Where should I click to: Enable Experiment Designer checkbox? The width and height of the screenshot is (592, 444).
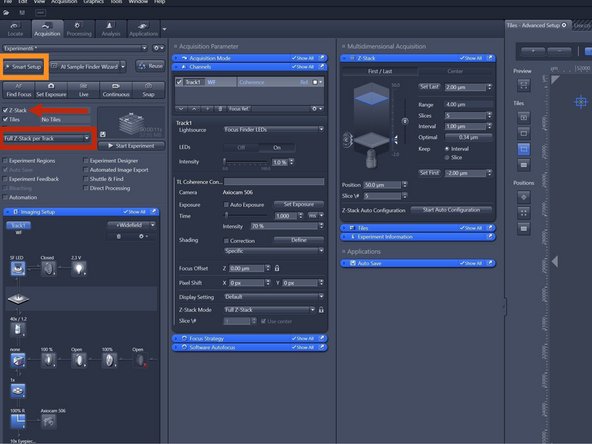pyautogui.click(x=86, y=160)
